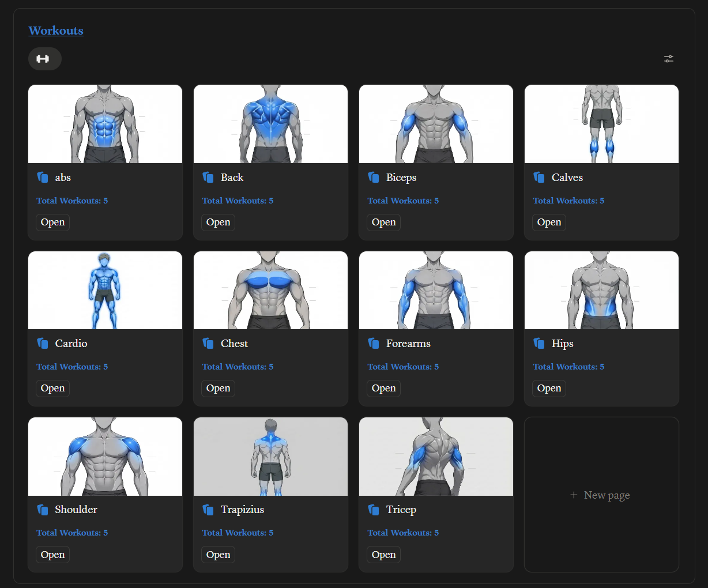Screen dimensions: 708x588
Task: Click the 'Calves' card title
Action: point(567,178)
